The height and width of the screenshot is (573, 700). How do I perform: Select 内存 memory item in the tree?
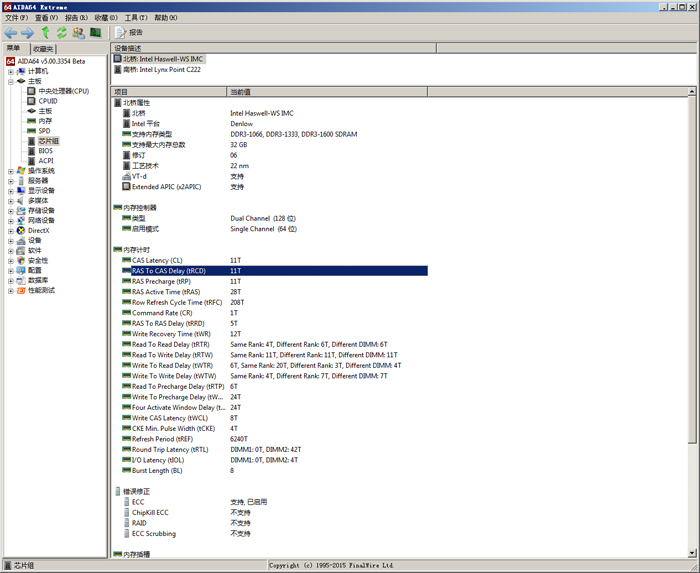click(x=45, y=121)
